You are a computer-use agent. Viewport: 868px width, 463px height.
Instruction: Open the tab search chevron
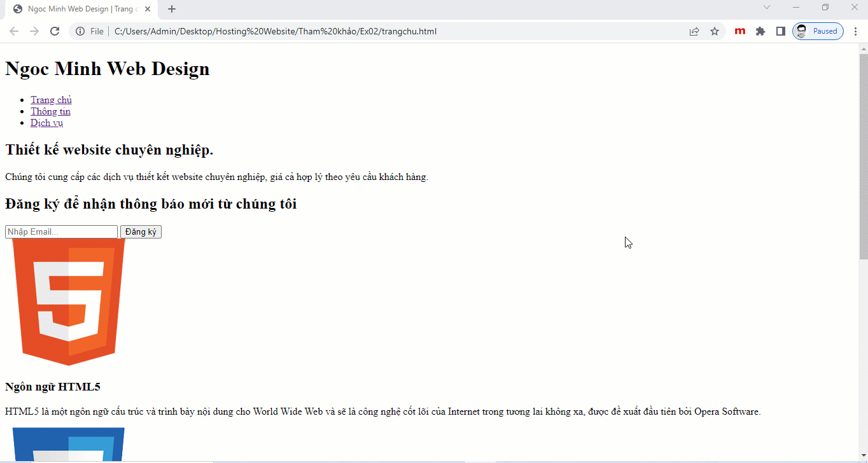point(767,7)
